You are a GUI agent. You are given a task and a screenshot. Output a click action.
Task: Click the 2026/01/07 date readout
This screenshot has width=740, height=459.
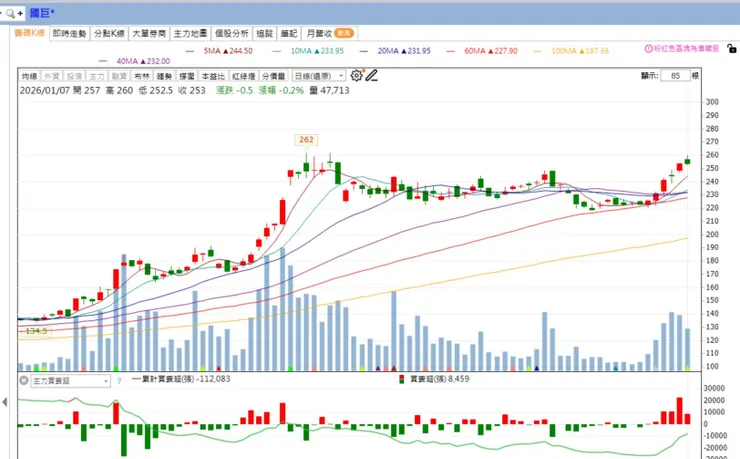click(44, 90)
